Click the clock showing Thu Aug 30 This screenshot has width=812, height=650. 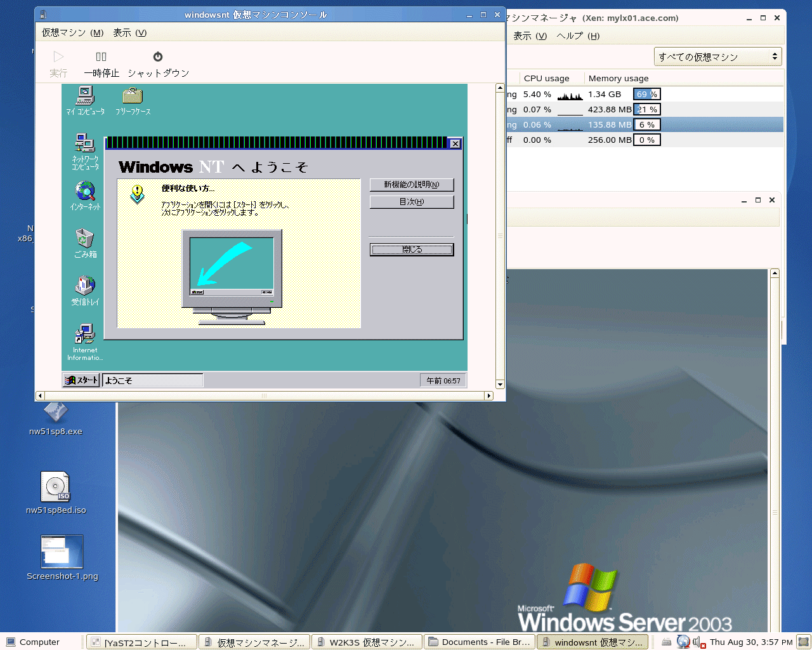751,642
